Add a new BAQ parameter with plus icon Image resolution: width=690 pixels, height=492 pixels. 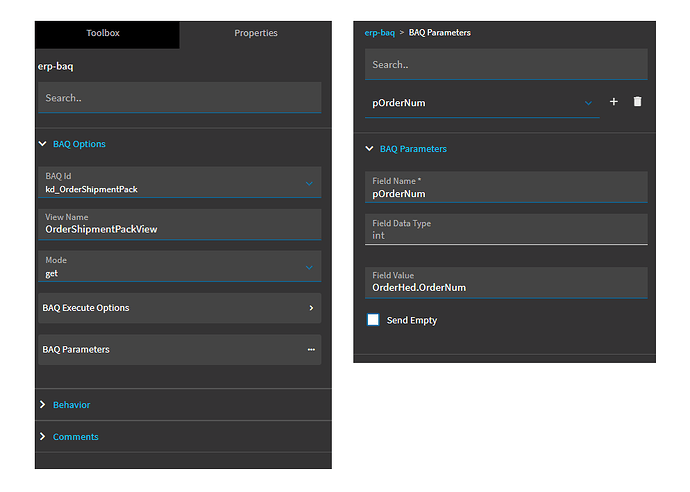[613, 102]
